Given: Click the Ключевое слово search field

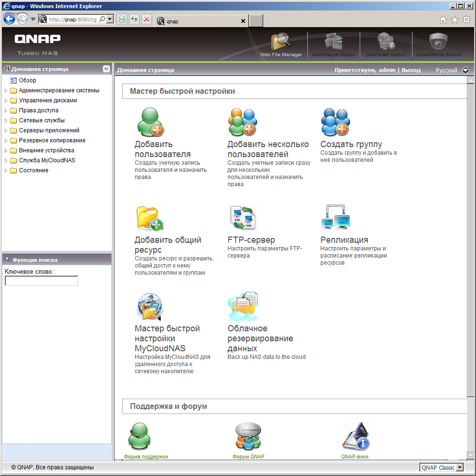Looking at the screenshot, I should (41, 281).
